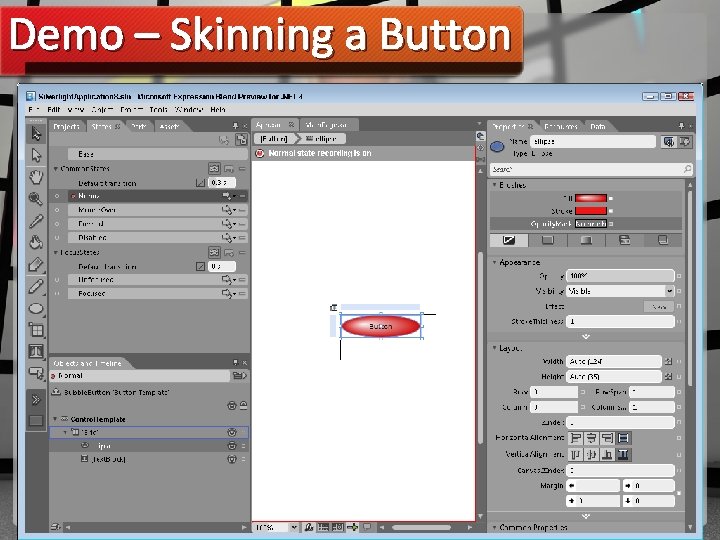Select the Eyedropper tool
This screenshot has width=720, height=540.
point(36,221)
